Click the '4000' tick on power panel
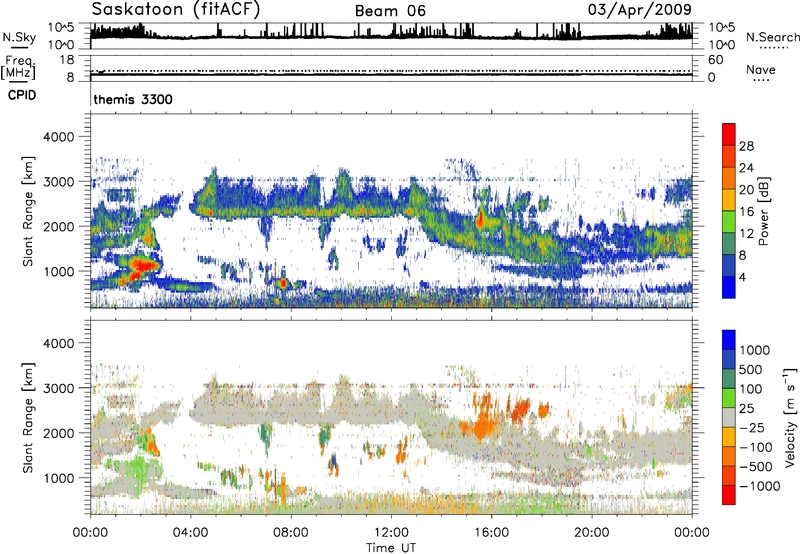 [59, 137]
